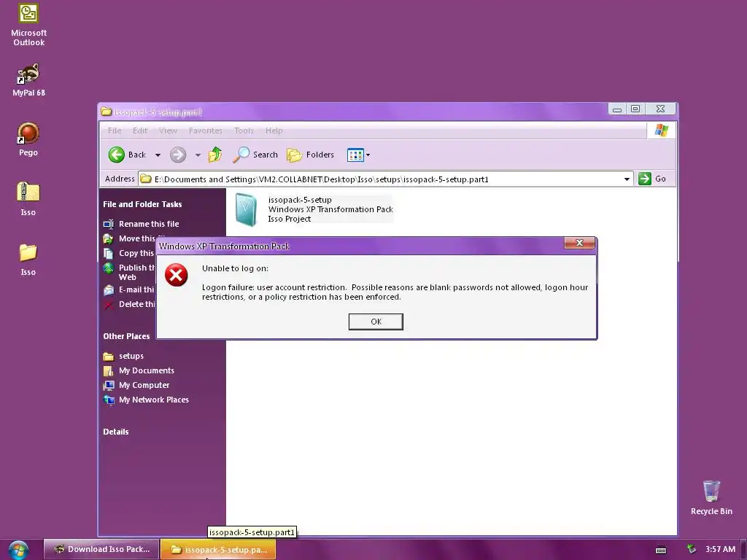Click the keyboard icon in system tray
Image resolution: width=747 pixels, height=560 pixels.
click(x=661, y=550)
